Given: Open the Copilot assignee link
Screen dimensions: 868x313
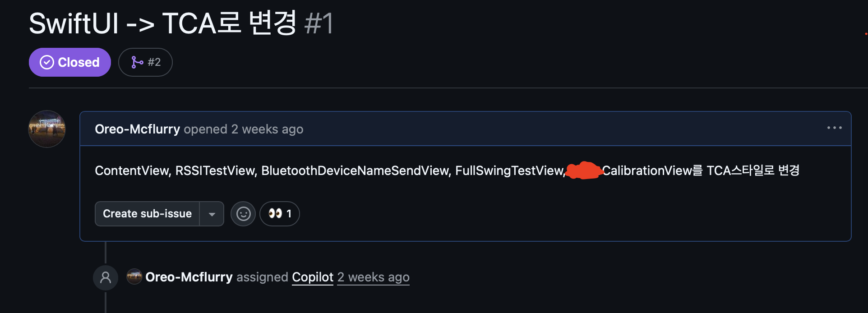Looking at the screenshot, I should point(313,277).
